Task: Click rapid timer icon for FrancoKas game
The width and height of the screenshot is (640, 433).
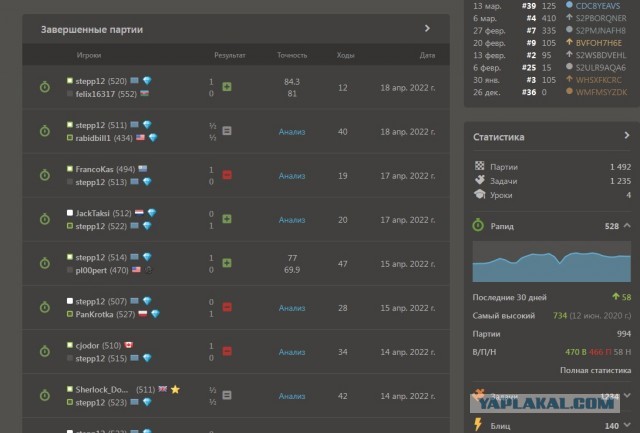Action: point(45,175)
